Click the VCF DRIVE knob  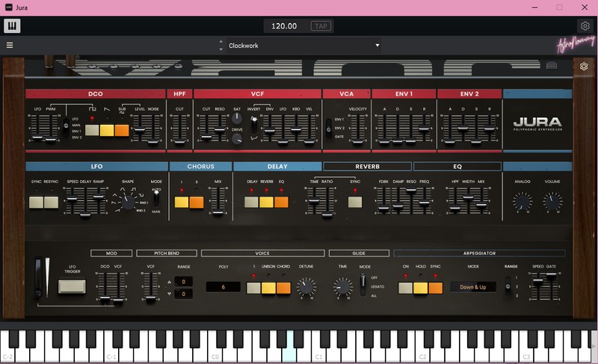click(237, 139)
